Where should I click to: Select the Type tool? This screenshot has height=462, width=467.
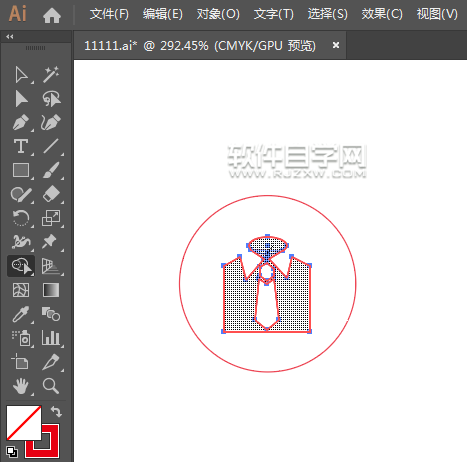21,146
